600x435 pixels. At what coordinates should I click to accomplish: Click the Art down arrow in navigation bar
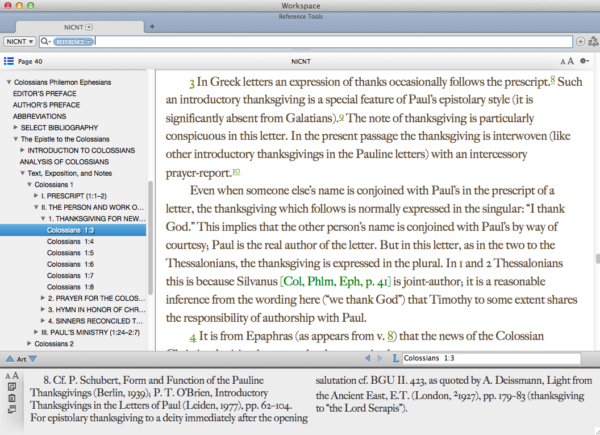[x=32, y=357]
